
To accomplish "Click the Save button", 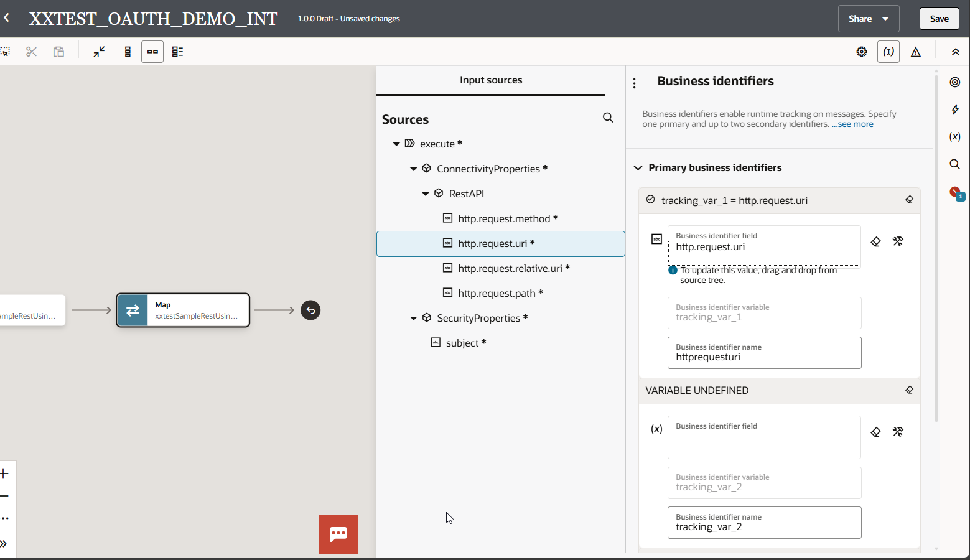I will (939, 19).
